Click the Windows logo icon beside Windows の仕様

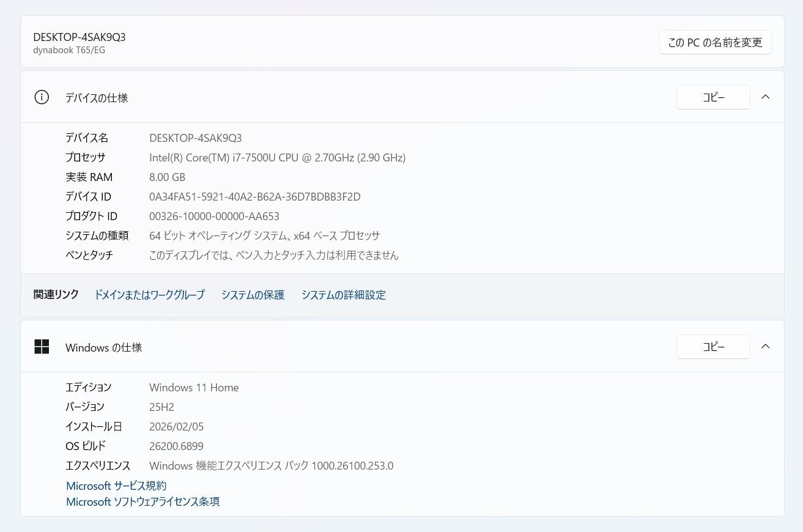click(x=42, y=347)
